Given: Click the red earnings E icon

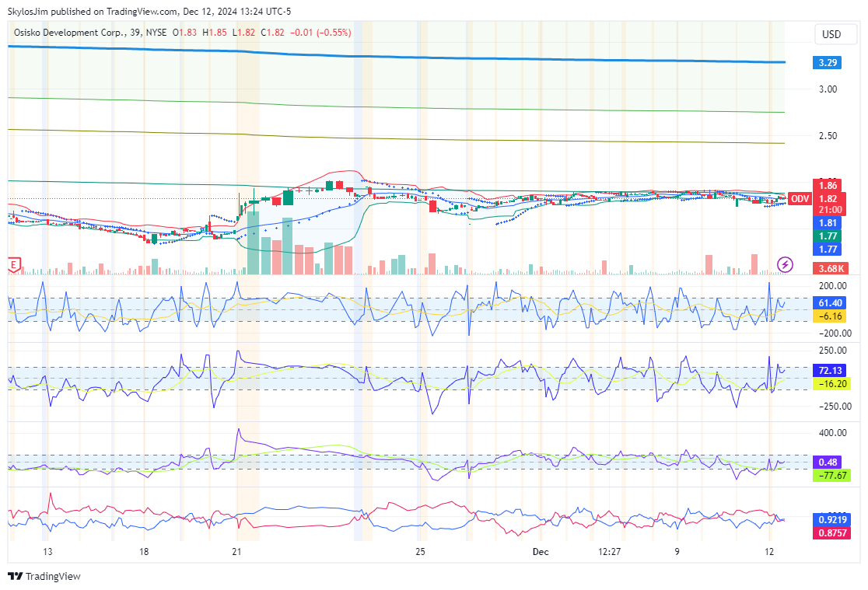Looking at the screenshot, I should [x=13, y=265].
